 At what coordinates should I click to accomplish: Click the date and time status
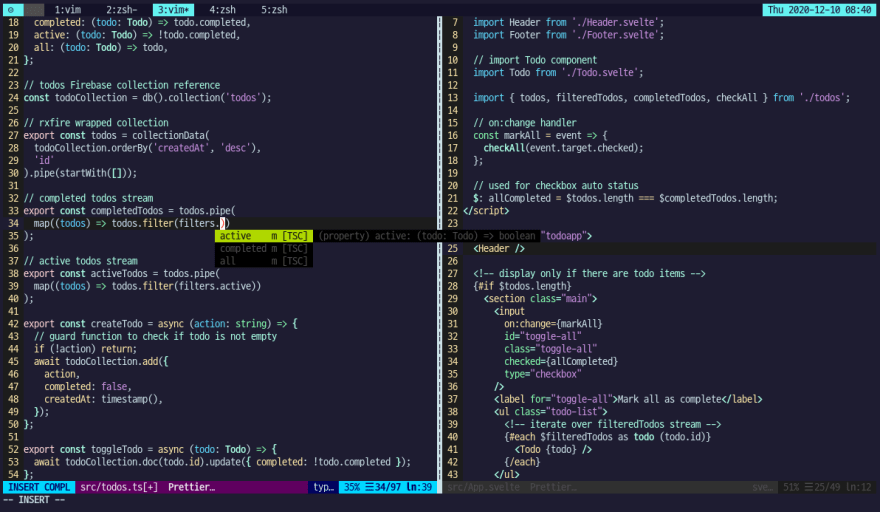point(819,10)
